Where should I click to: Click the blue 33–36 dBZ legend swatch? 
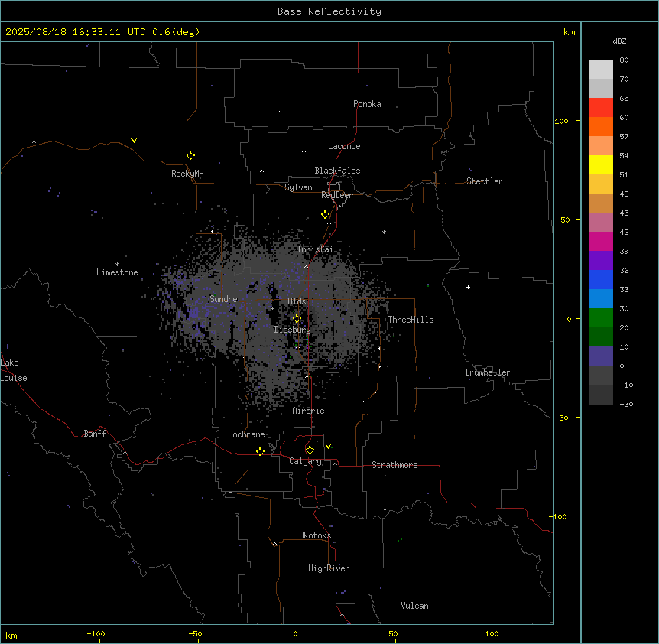coord(601,279)
